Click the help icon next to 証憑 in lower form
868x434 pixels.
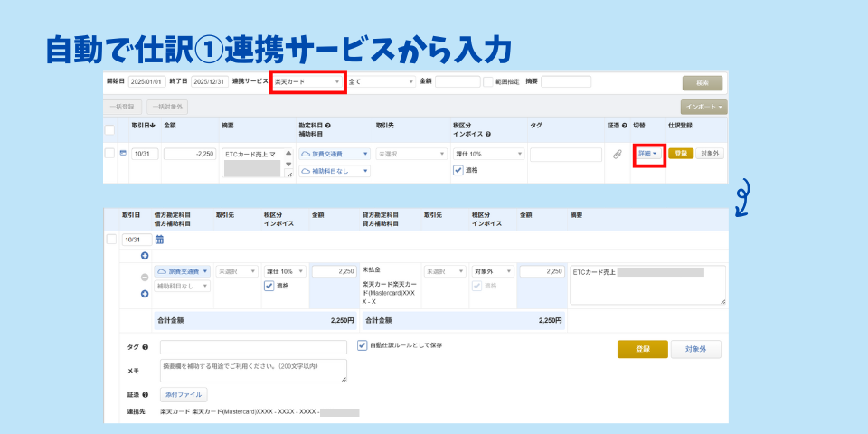[146, 394]
